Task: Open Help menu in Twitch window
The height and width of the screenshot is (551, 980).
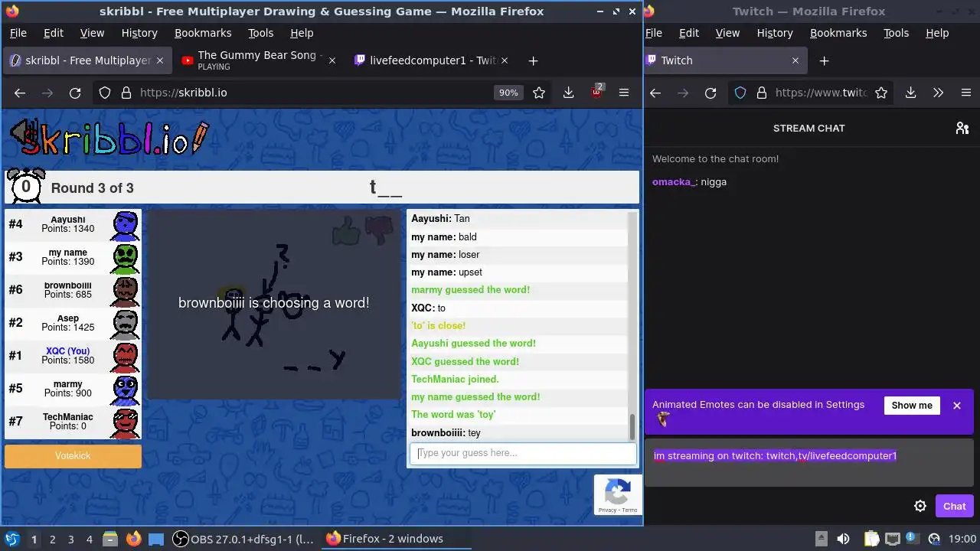Action: [x=937, y=33]
